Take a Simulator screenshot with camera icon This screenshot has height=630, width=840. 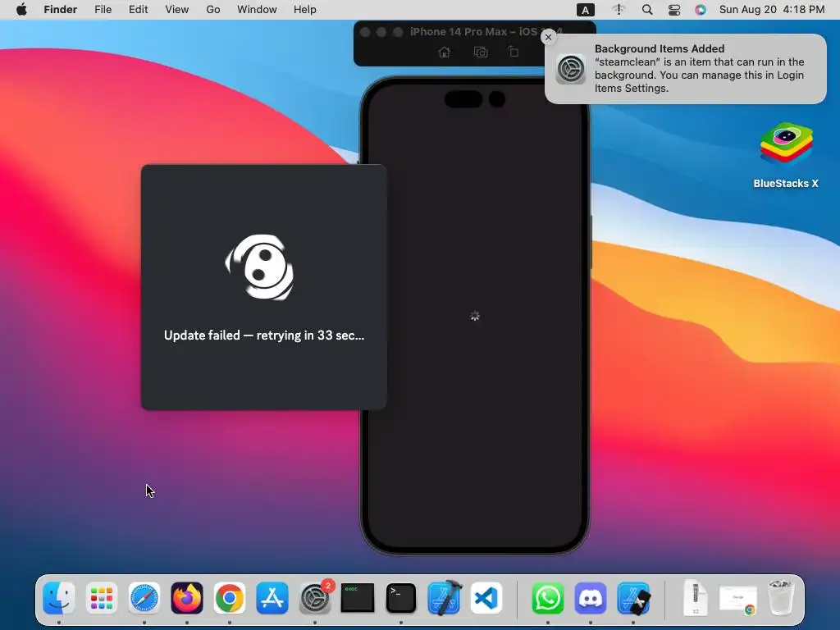click(481, 52)
